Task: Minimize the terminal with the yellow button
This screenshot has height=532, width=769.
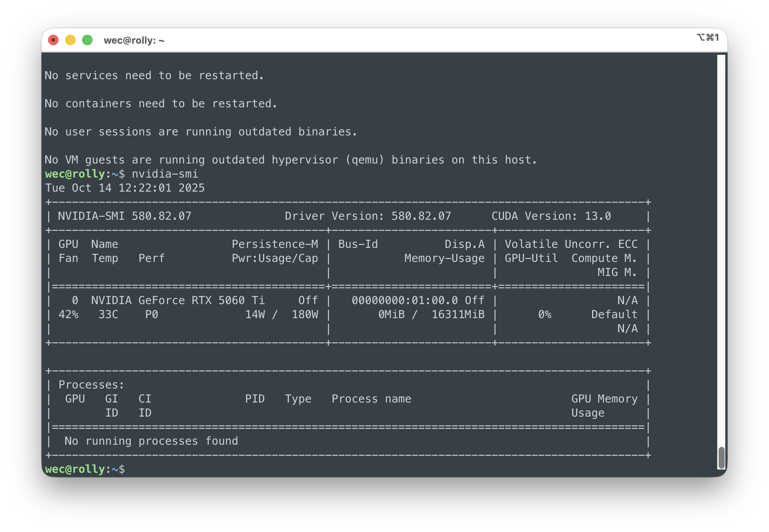Action: [70, 40]
